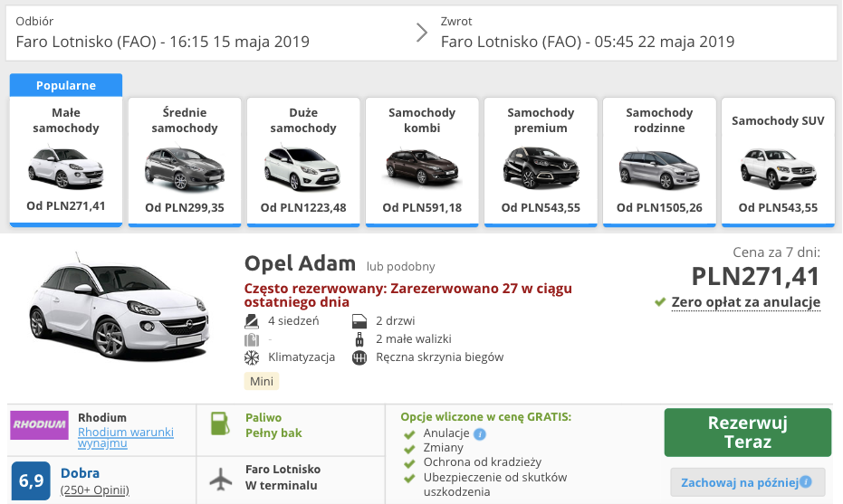
Task: Open the 250+ Opinii reviews link
Action: tap(94, 490)
